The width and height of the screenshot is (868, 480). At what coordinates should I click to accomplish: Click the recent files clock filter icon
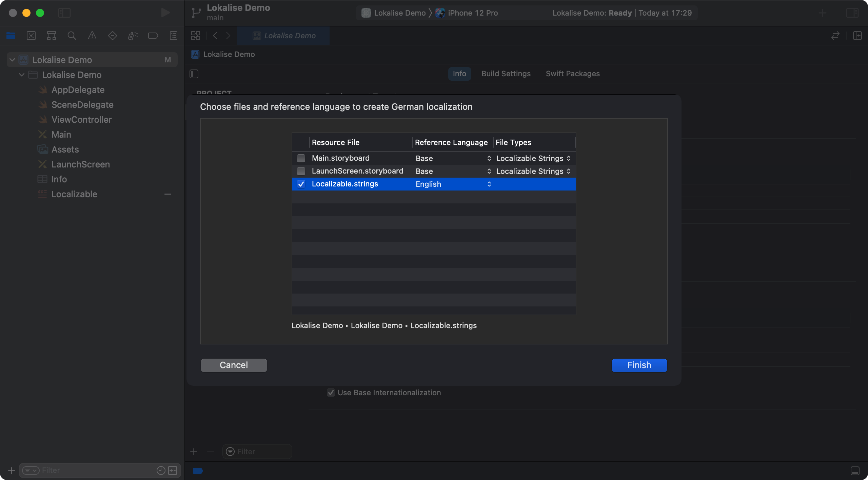(x=161, y=471)
